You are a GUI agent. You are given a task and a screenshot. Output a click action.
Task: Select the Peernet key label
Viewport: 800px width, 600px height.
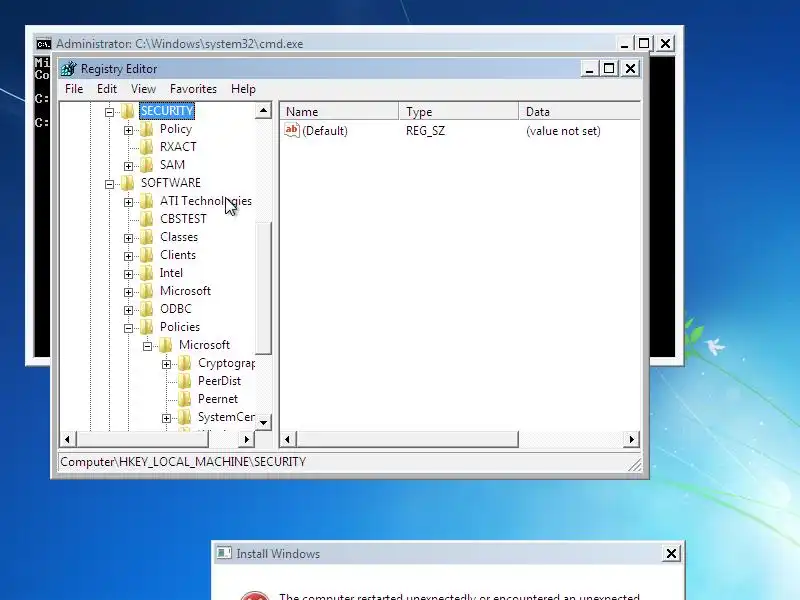(218, 399)
